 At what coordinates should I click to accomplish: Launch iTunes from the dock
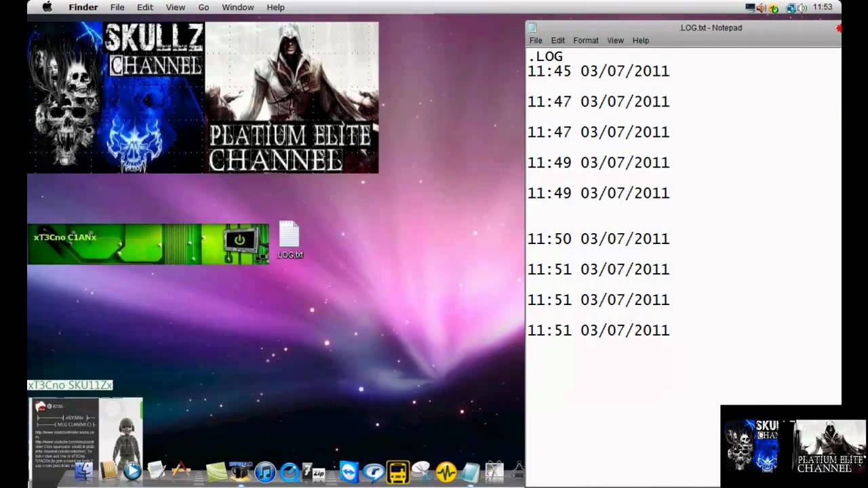[x=265, y=472]
